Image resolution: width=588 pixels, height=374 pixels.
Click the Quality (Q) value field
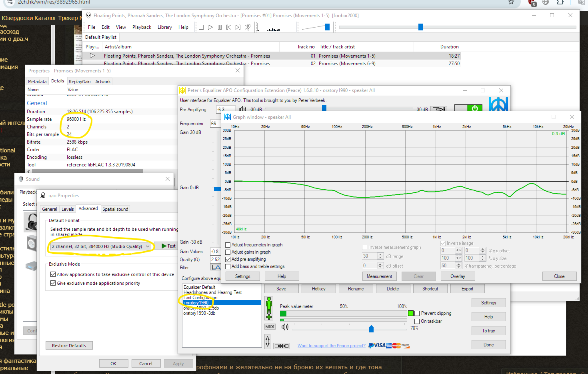(x=216, y=260)
